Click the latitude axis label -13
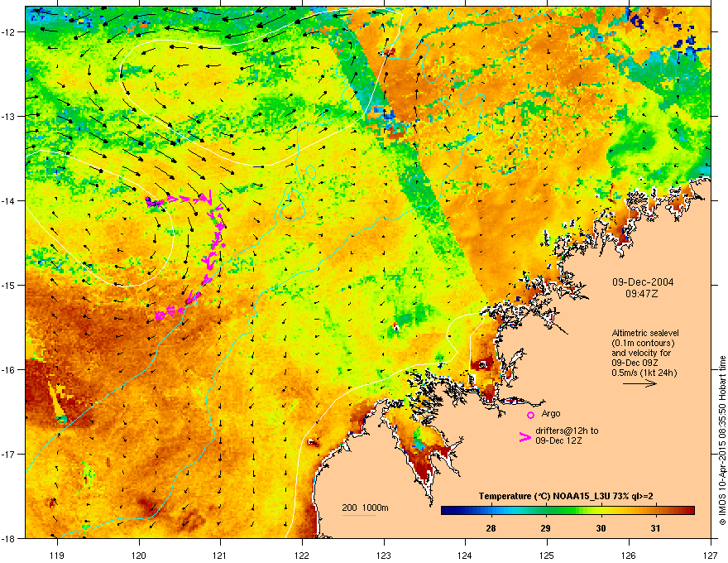Image resolution: width=728 pixels, height=563 pixels. (9, 116)
